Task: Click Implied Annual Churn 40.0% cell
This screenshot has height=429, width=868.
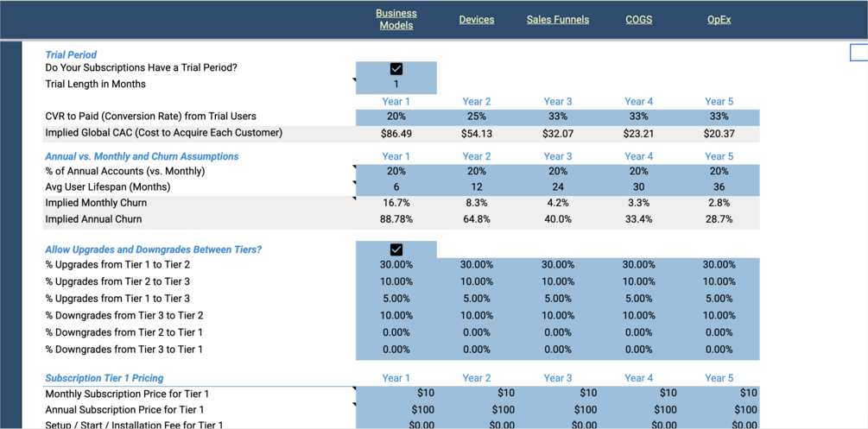Action: (x=557, y=219)
